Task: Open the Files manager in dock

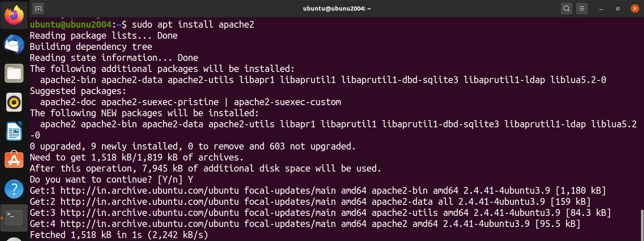Action: tap(14, 74)
